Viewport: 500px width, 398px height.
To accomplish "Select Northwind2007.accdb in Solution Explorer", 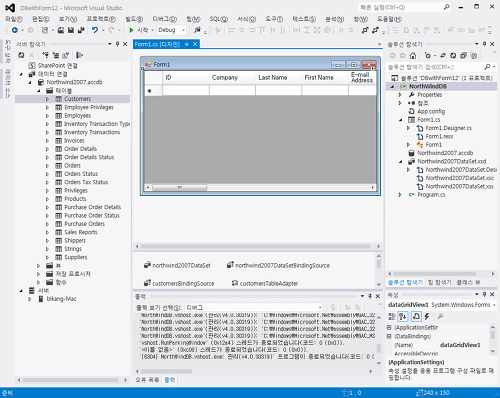I will point(445,153).
